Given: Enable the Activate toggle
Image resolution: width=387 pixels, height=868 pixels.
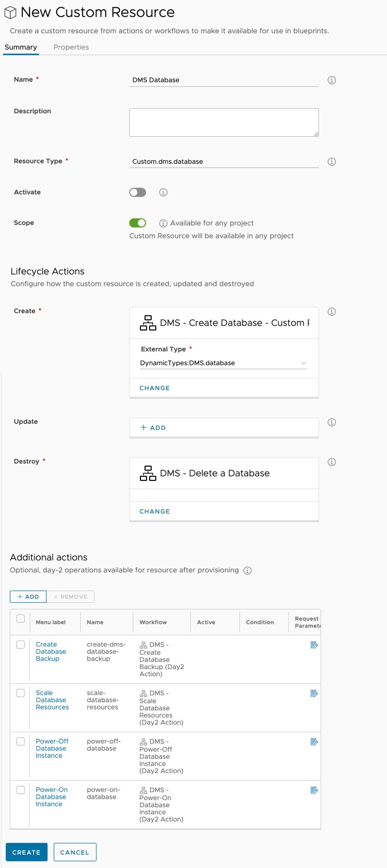Looking at the screenshot, I should coord(138,192).
